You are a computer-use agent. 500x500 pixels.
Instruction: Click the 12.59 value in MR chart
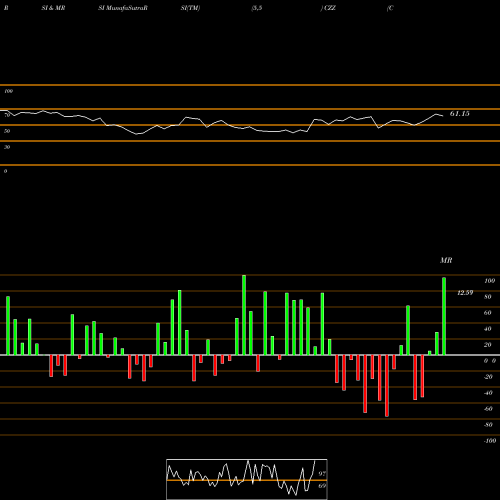point(465,293)
